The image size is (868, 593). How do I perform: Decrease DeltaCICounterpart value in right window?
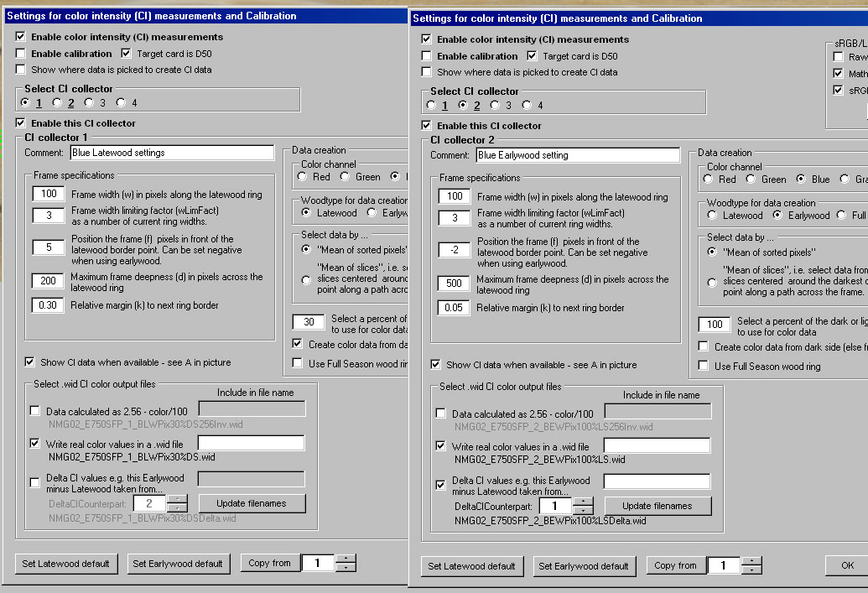583,510
